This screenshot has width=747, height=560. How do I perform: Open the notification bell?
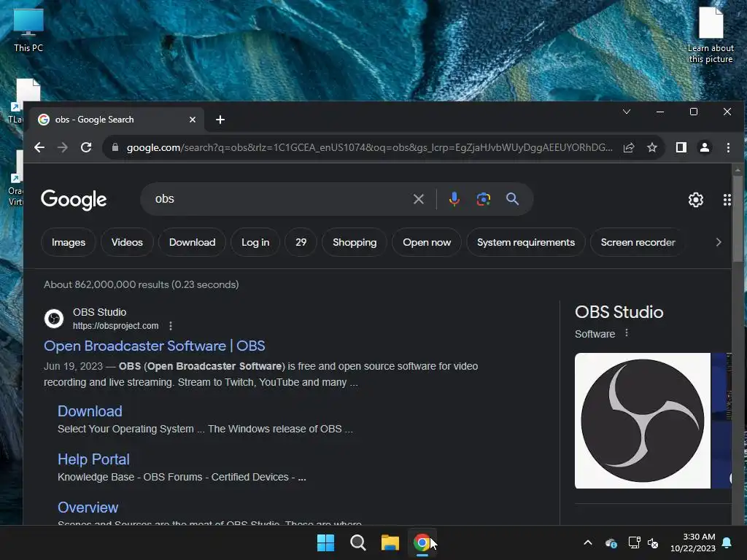click(x=727, y=542)
